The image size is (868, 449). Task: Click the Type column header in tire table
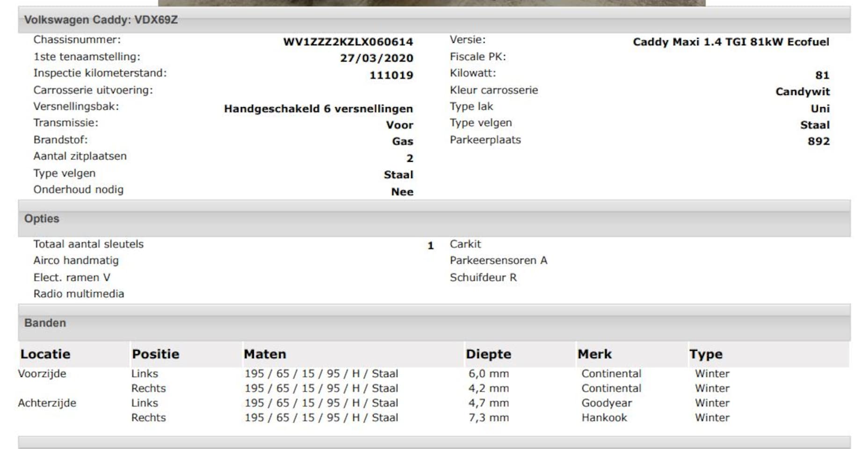(x=706, y=354)
